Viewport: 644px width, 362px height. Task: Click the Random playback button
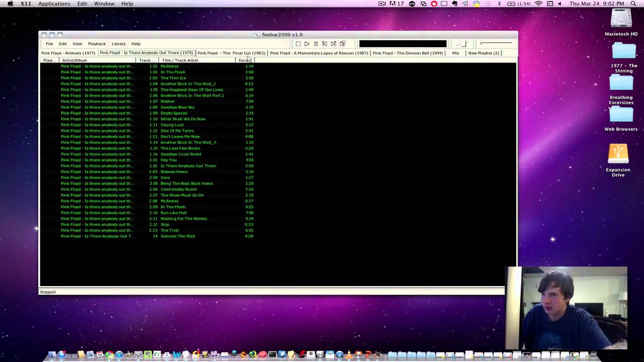pyautogui.click(x=343, y=44)
